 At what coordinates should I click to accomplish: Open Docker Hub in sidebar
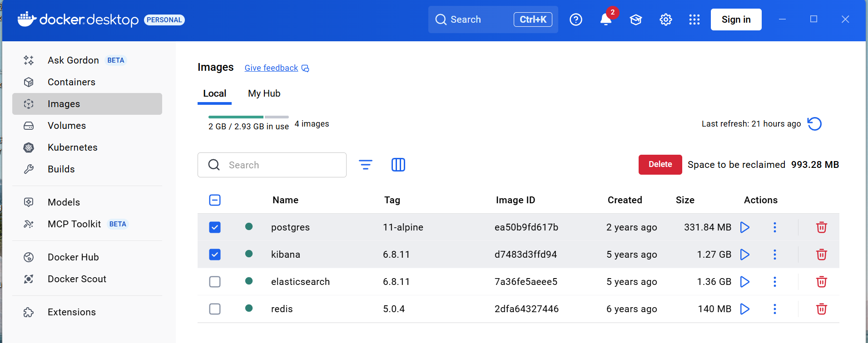87,257
